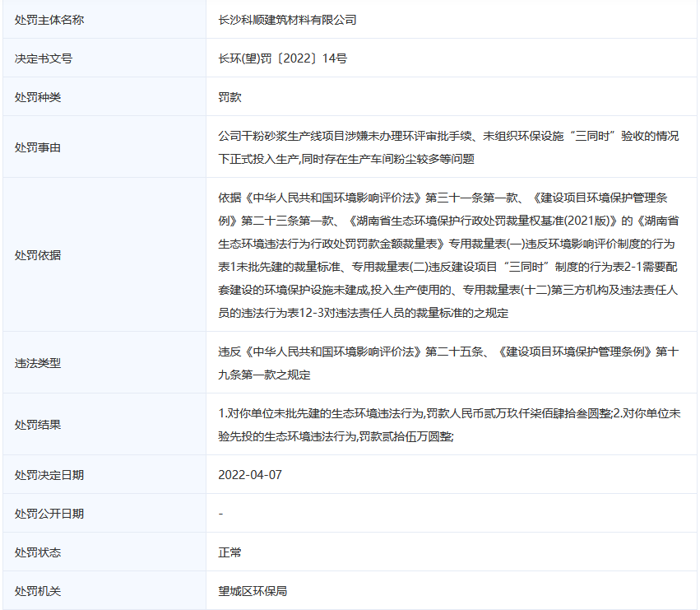700x610 pixels.
Task: Select company name 长沙科顺建筑材料有限公司
Action: point(287,20)
